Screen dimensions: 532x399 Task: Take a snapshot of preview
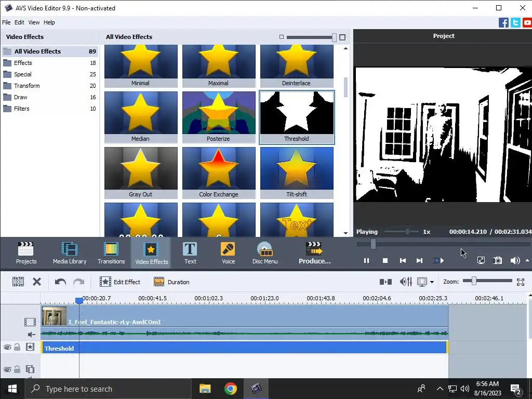click(x=497, y=260)
